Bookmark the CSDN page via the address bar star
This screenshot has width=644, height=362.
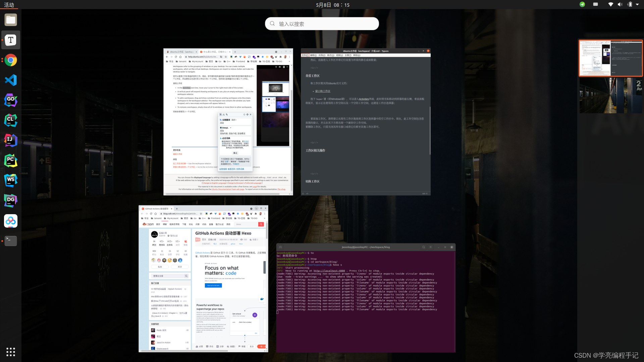click(x=201, y=214)
